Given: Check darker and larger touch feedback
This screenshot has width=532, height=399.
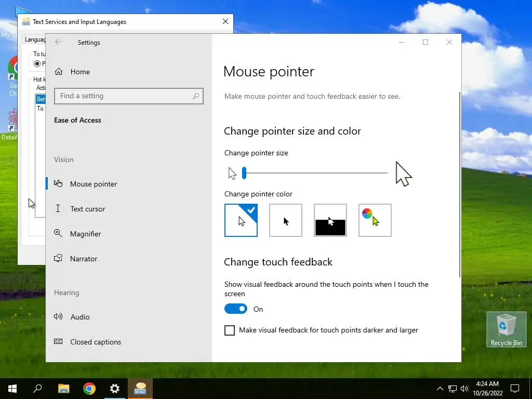Looking at the screenshot, I should coord(230,330).
